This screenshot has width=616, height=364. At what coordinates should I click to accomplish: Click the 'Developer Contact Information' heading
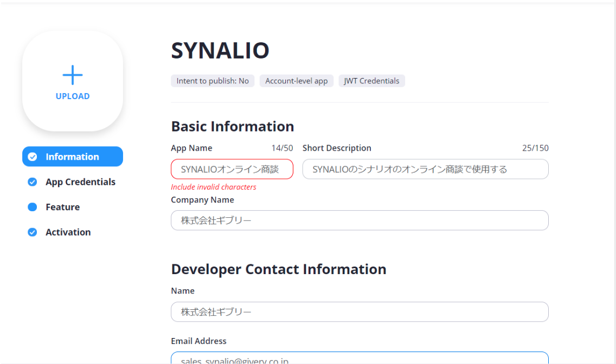tap(279, 269)
